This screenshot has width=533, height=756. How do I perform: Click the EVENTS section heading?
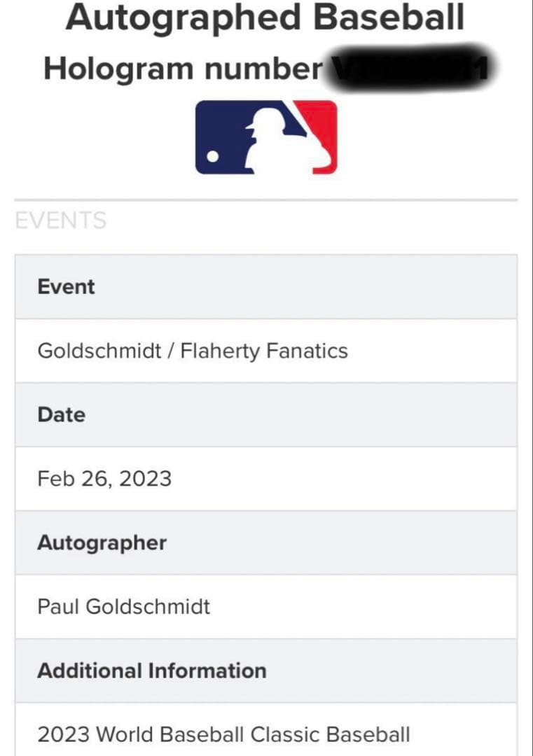click(61, 220)
